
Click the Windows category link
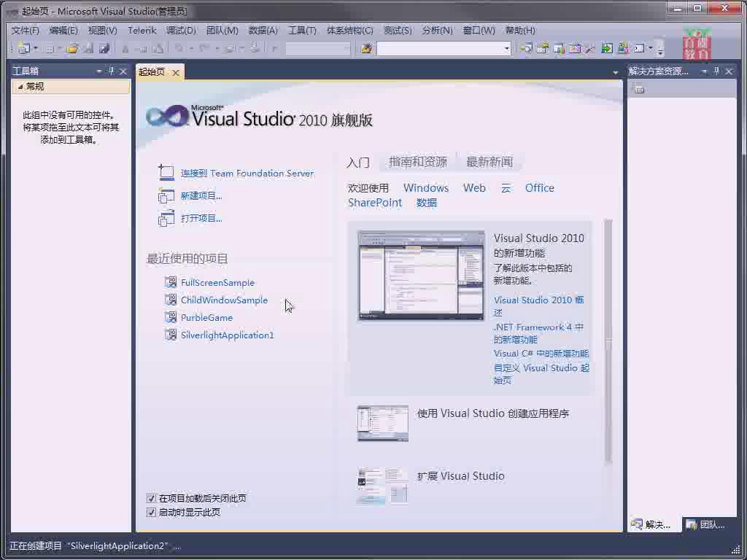[426, 188]
